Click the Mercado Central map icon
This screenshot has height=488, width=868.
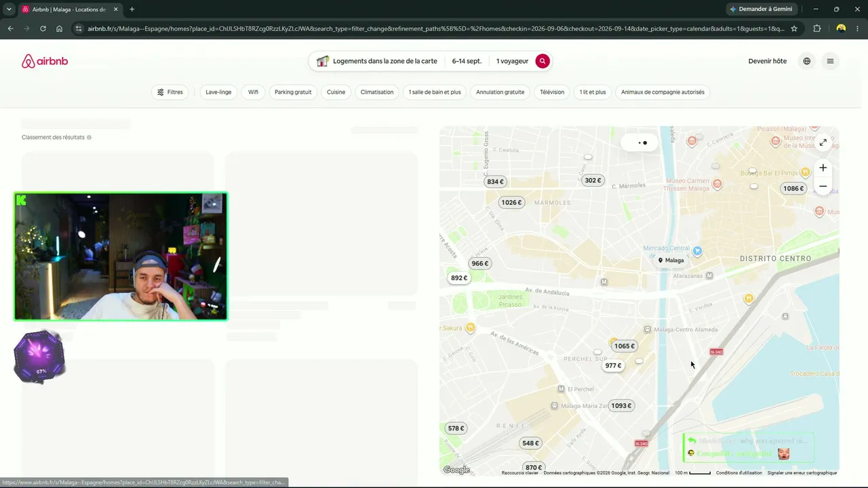point(697,251)
